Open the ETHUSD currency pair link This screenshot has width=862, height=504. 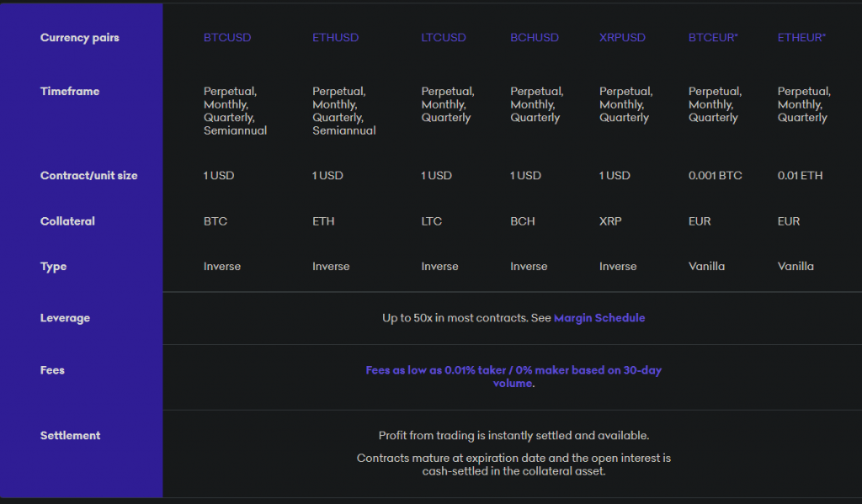tap(335, 38)
